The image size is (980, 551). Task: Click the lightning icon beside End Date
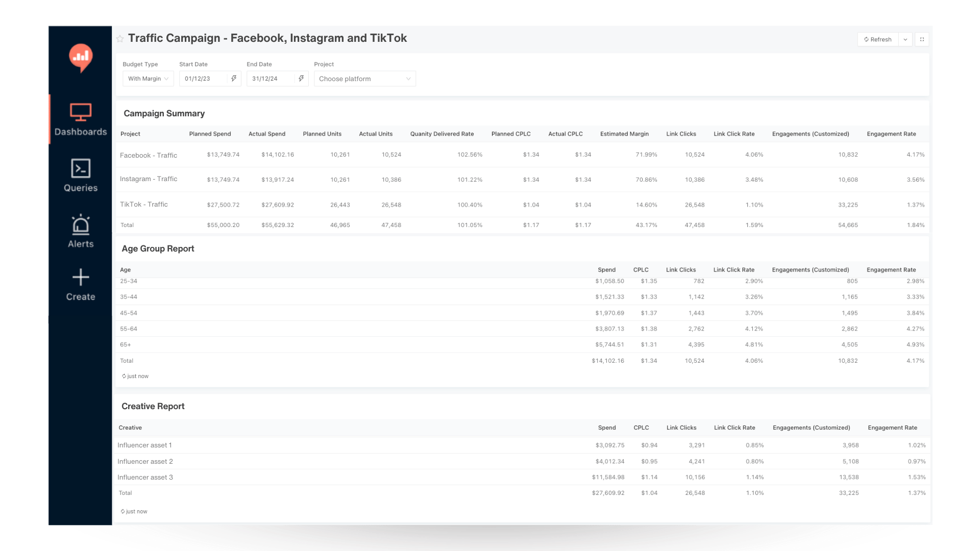[x=301, y=79]
